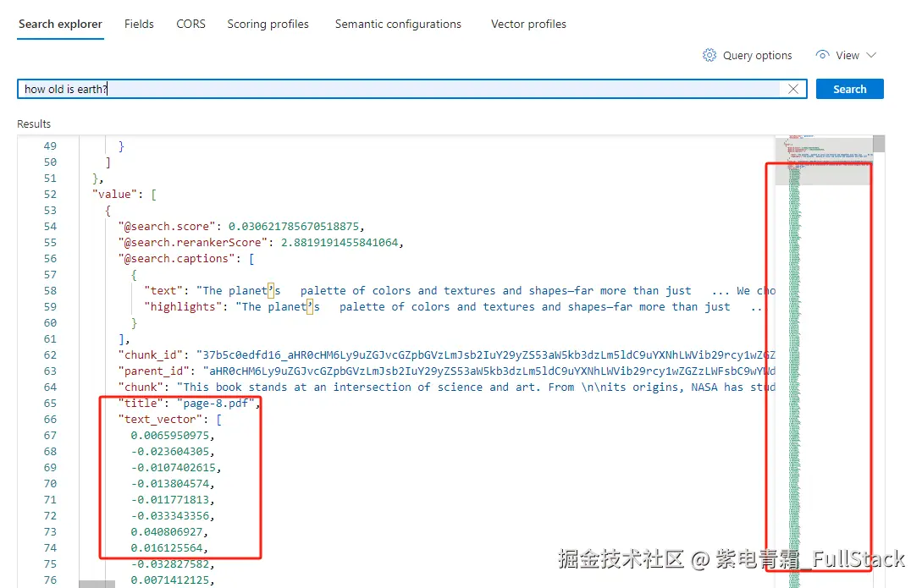
Task: Clear the search query with X
Action: 793,89
